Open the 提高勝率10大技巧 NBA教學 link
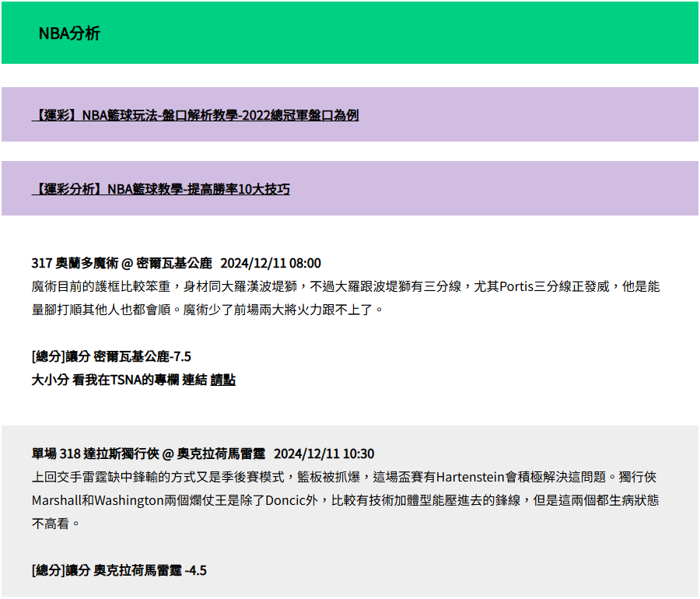The image size is (700, 599). [x=161, y=189]
